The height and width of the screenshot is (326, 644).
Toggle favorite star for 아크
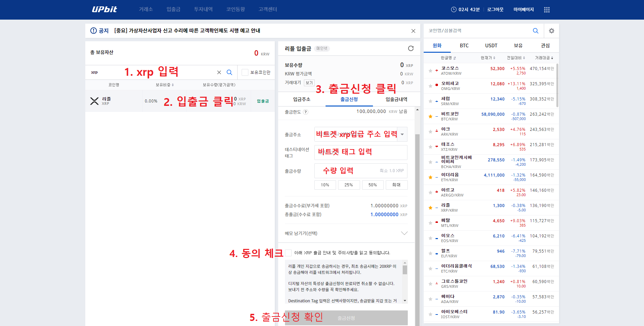click(x=430, y=132)
